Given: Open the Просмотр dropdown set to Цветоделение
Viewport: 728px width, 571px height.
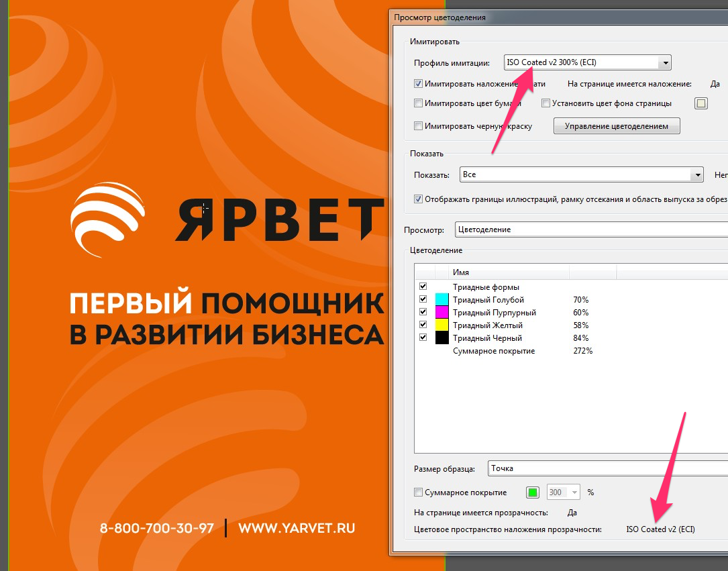Looking at the screenshot, I should [x=592, y=229].
